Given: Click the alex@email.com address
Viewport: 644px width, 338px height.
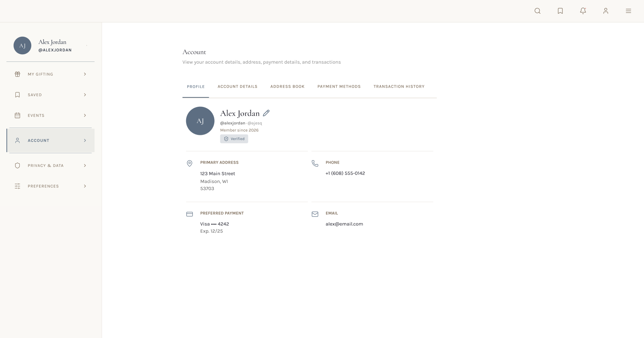Looking at the screenshot, I should tap(344, 224).
